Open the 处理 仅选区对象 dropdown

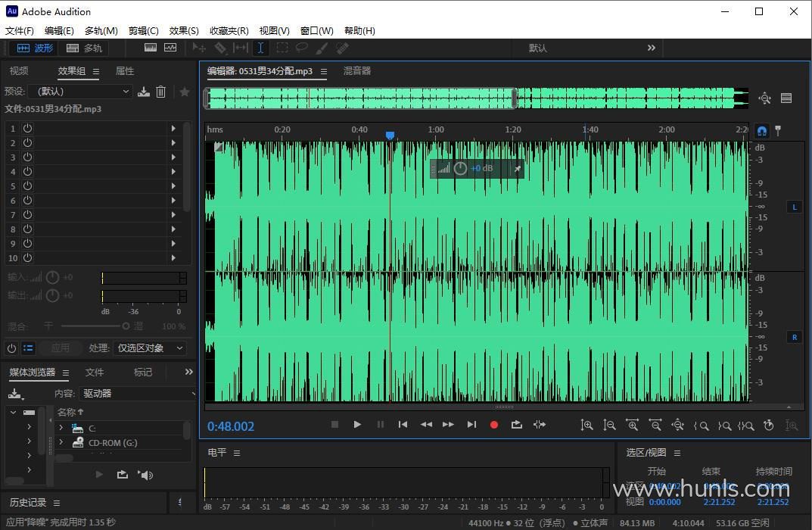[150, 348]
